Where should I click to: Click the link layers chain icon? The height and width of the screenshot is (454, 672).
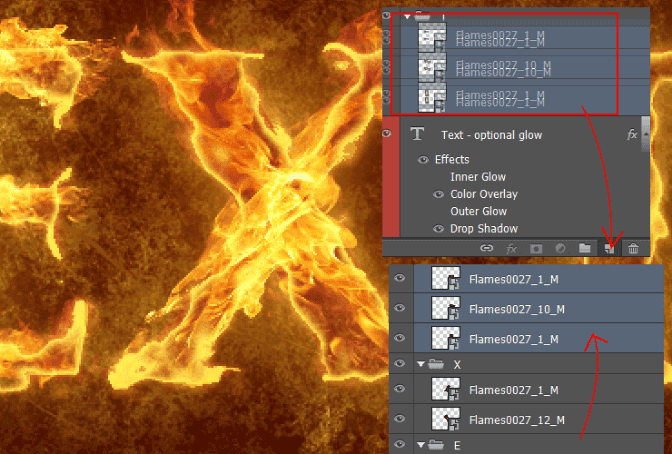click(x=487, y=247)
